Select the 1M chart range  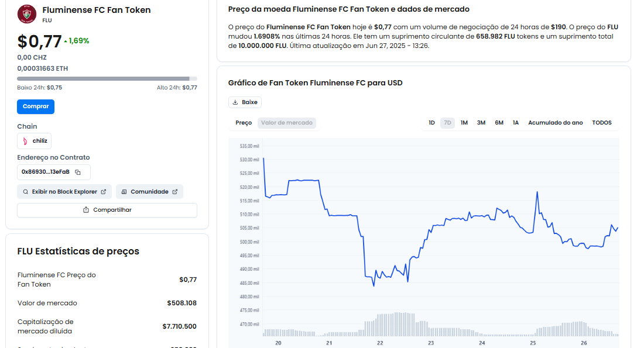coord(464,123)
